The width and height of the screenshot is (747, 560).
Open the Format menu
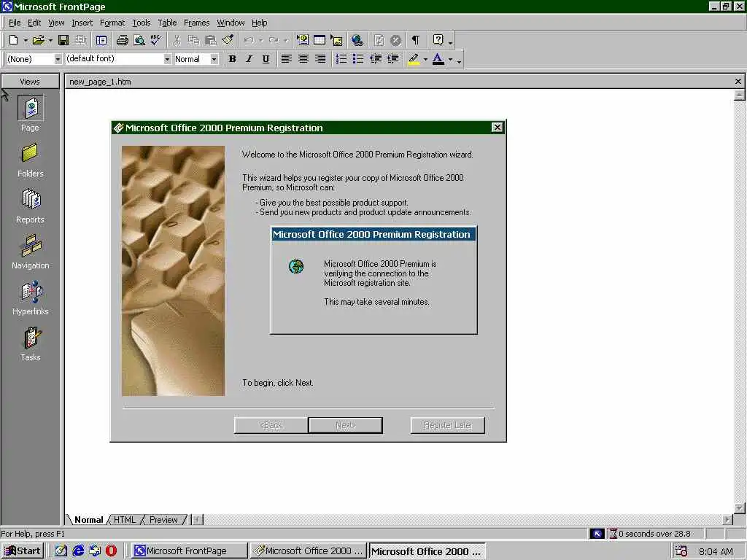[112, 23]
